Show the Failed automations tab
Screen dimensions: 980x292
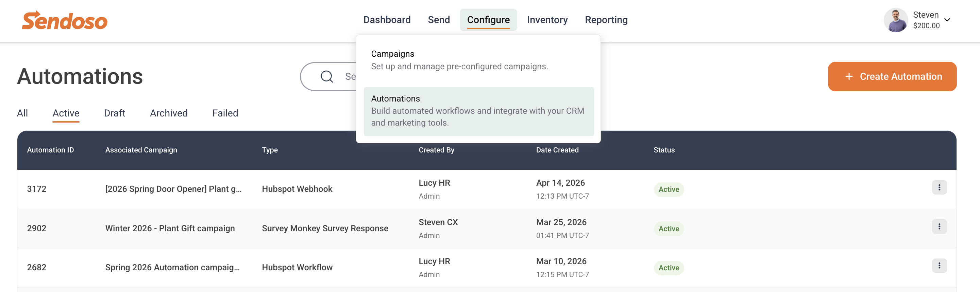tap(225, 113)
